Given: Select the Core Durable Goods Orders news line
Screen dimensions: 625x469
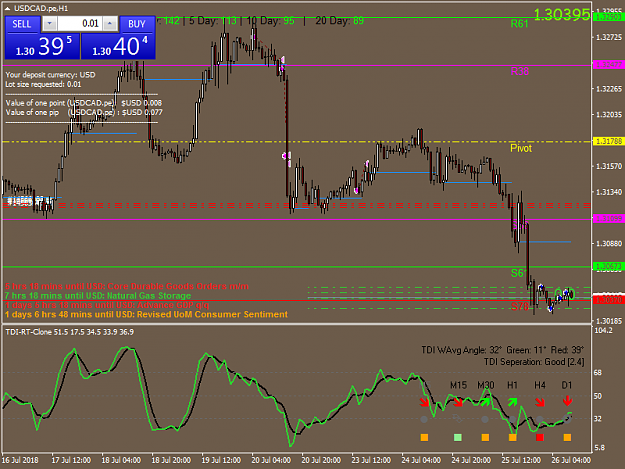Looking at the screenshot, I should click(127, 286).
